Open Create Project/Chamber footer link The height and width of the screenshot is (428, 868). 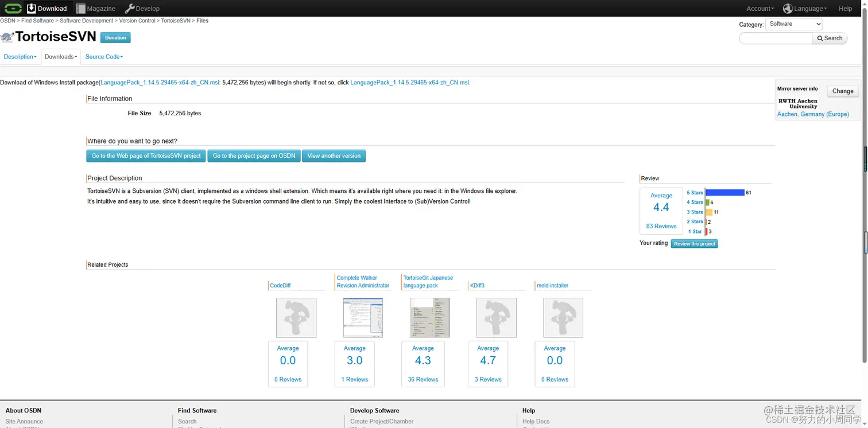point(382,422)
